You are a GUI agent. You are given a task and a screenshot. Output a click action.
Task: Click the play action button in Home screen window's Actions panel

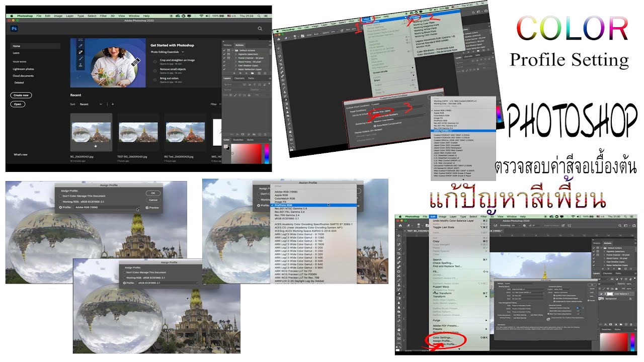pyautogui.click(x=247, y=73)
